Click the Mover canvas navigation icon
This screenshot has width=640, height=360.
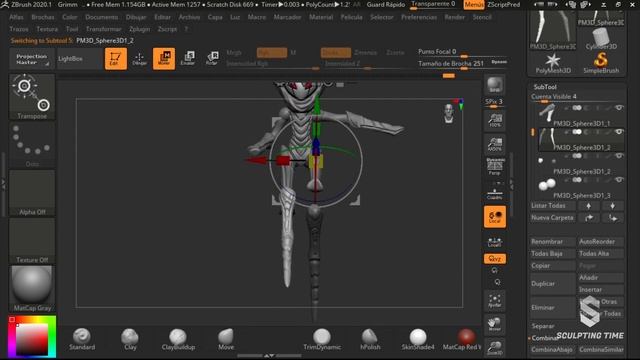495,324
